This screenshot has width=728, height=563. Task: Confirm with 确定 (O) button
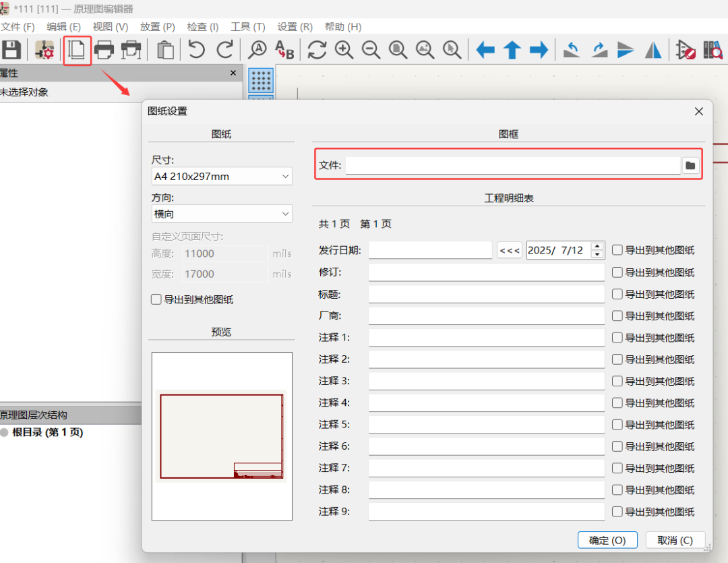tap(607, 540)
